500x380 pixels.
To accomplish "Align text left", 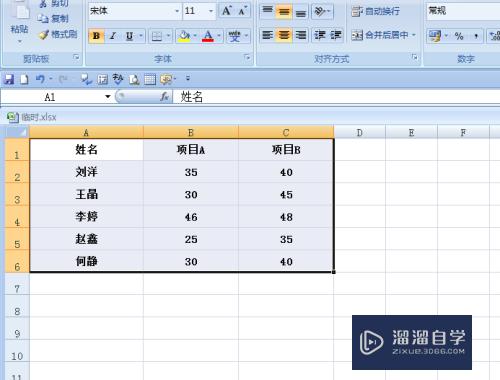I will coord(267,35).
